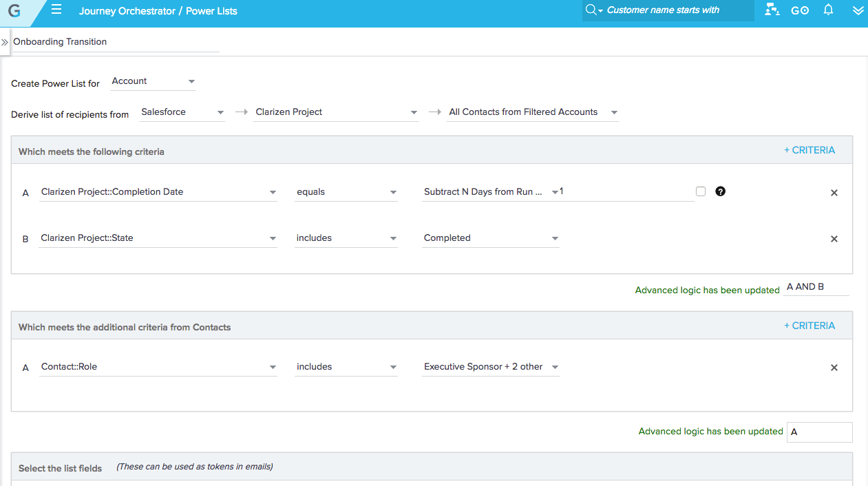
Task: Open the hamburger navigation menu
Action: tap(56, 10)
